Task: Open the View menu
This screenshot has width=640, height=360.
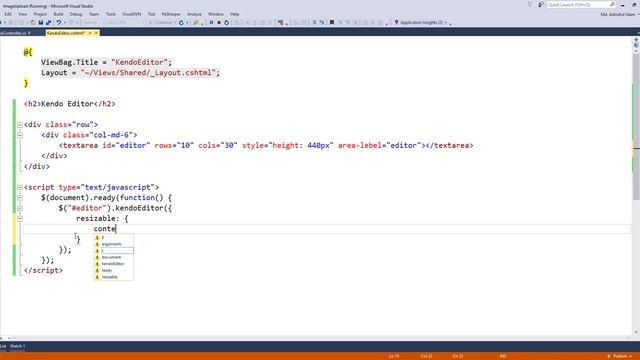Action: (22, 14)
